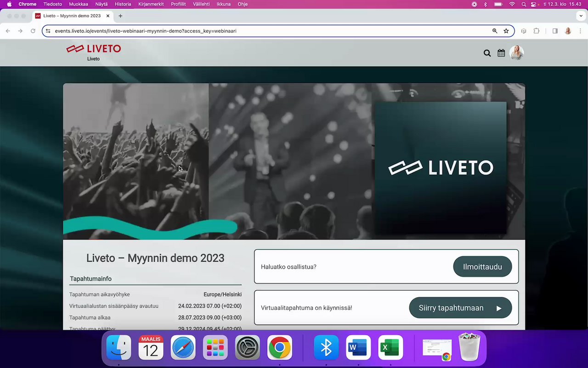Viewport: 588px width, 368px height.
Task: Click Virtuaalitapahtuma on käynnissä! text
Action: (306, 308)
